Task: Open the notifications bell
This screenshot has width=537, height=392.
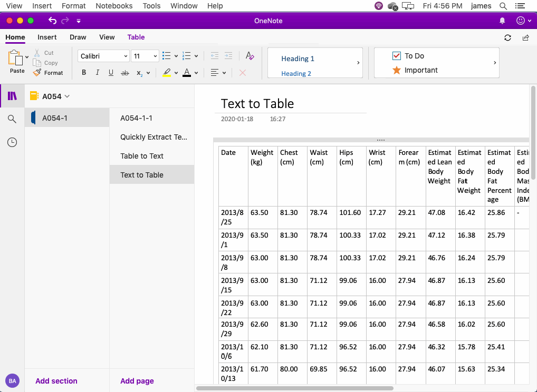Action: click(x=502, y=21)
